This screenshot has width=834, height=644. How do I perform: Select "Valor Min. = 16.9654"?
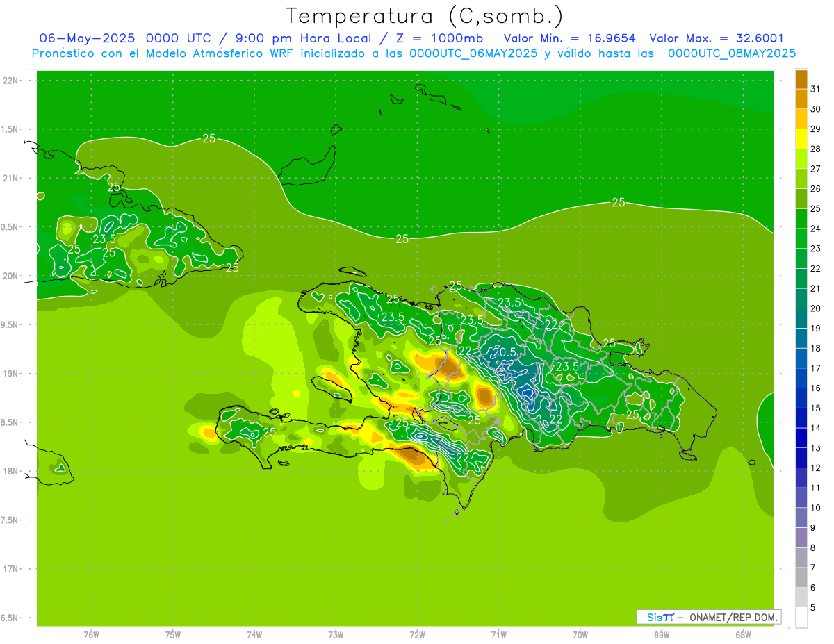coord(569,38)
